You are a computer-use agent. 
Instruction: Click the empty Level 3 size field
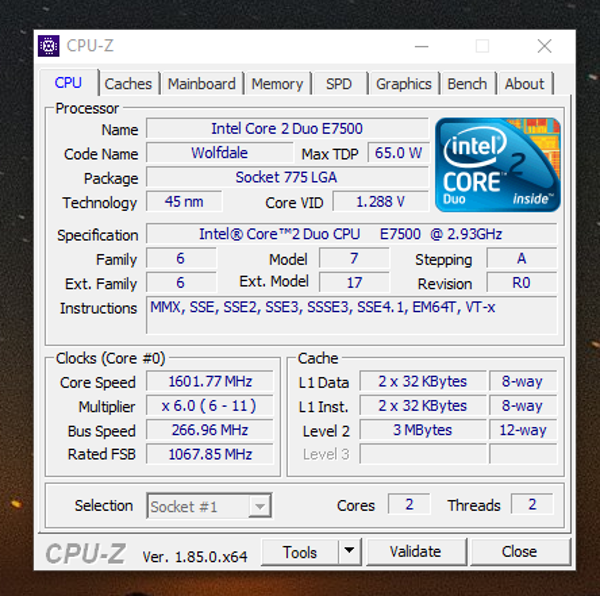click(423, 454)
